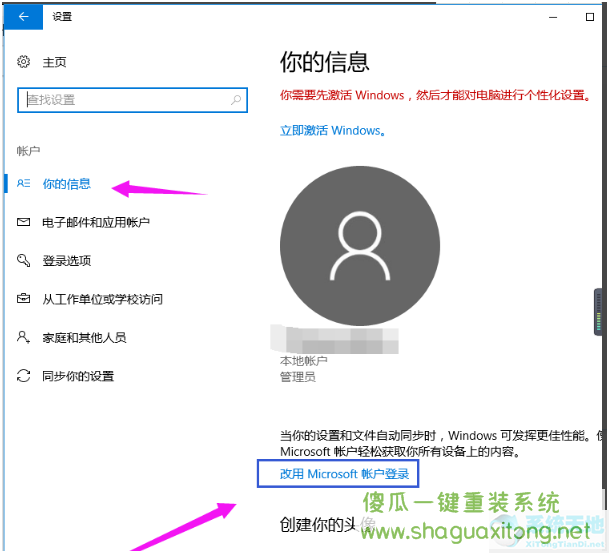Open 从工作单位或学校访问
Image resolution: width=609 pixels, height=553 pixels.
(103, 299)
